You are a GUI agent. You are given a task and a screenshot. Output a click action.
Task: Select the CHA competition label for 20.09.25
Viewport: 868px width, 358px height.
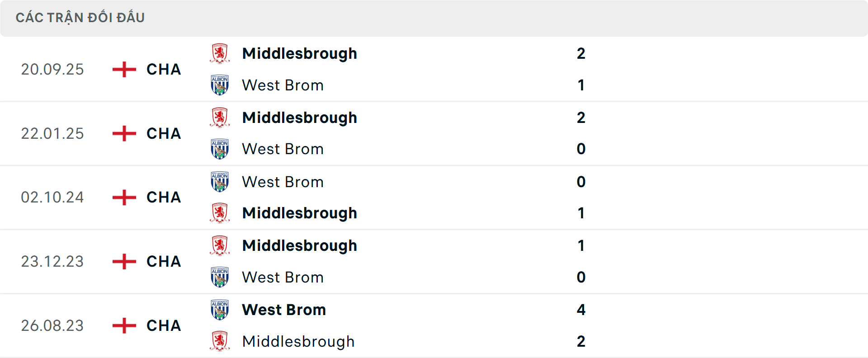tap(163, 69)
